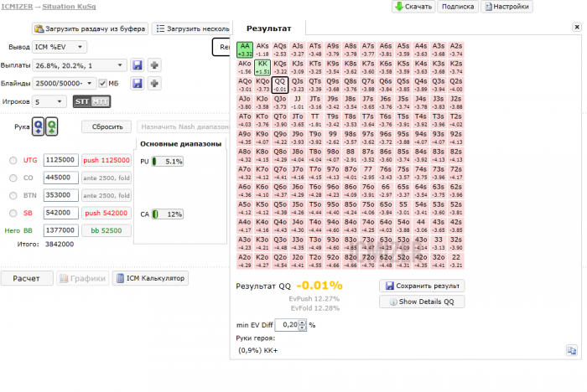Switch to the Результат tab
This screenshot has height=392, width=587.
[269, 28]
